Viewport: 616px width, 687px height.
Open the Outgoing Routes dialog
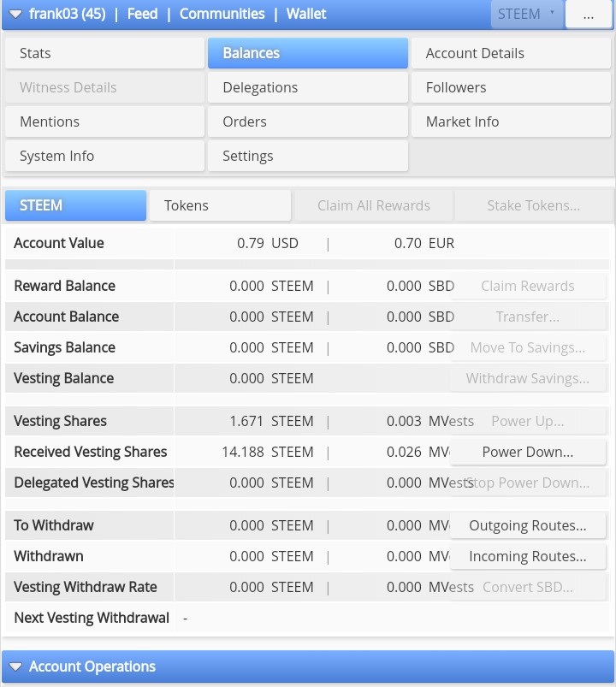point(528,525)
